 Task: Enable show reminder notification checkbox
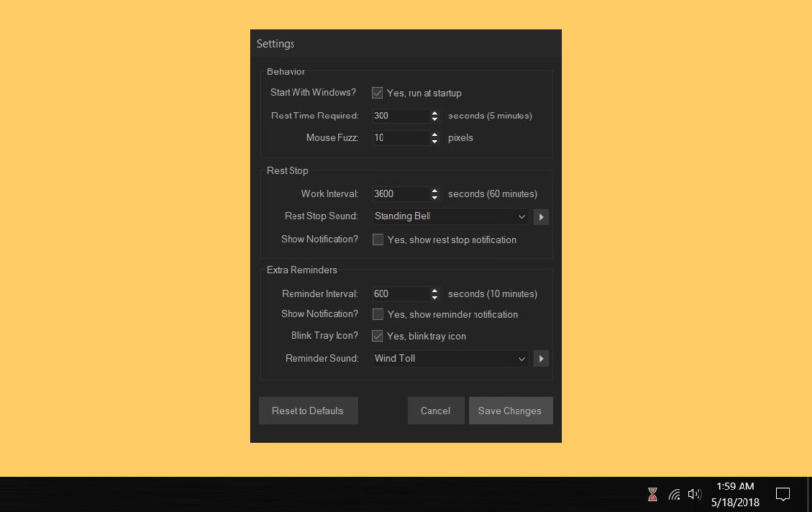(x=378, y=314)
